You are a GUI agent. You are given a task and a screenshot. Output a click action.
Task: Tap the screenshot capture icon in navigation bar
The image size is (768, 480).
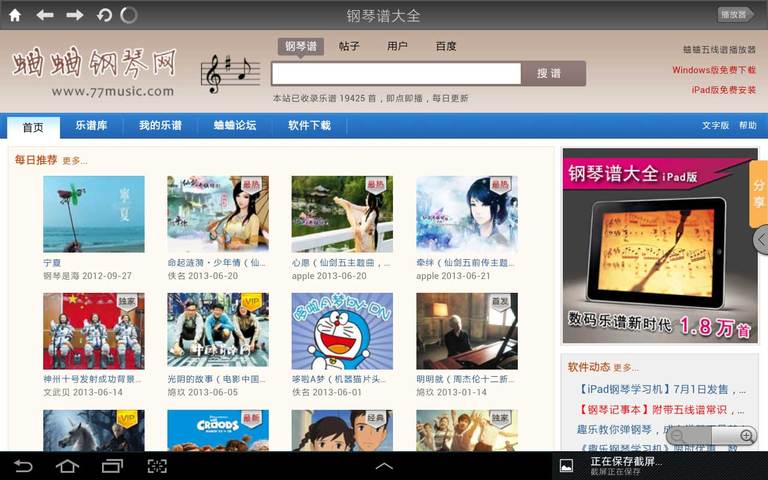point(157,466)
